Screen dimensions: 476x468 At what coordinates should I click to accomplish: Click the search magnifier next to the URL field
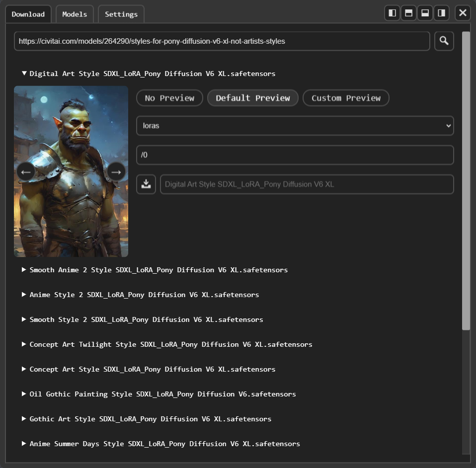tap(444, 41)
